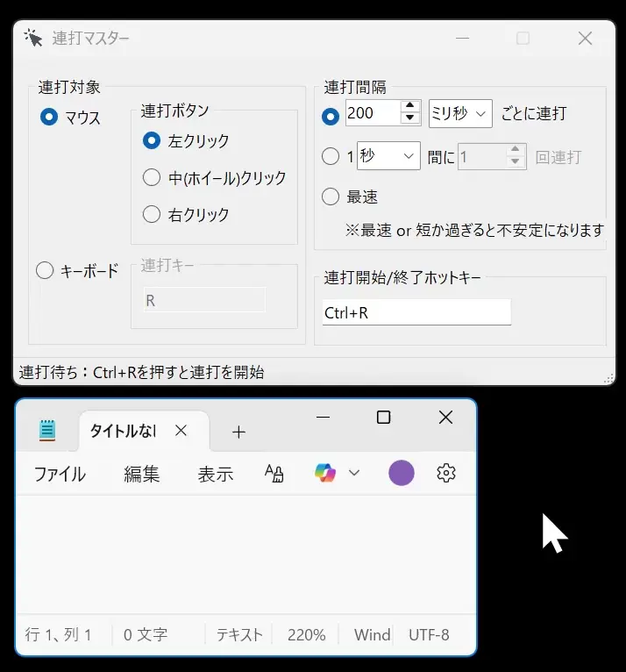Open the 表示 menu in Notepad
This screenshot has height=672, width=626.
(216, 474)
